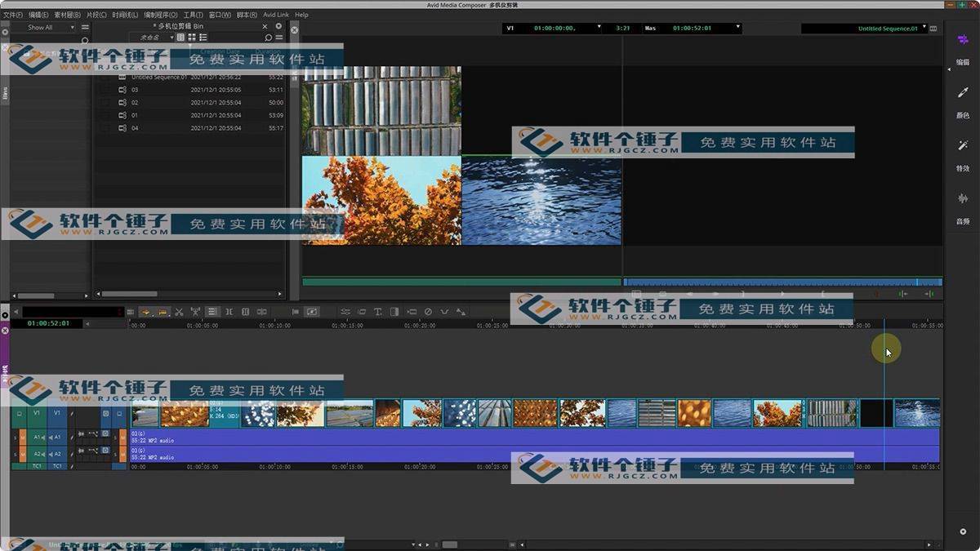Screen dimensions: 980x551
Task: Open the 工具(T) menu
Action: pyautogui.click(x=193, y=15)
